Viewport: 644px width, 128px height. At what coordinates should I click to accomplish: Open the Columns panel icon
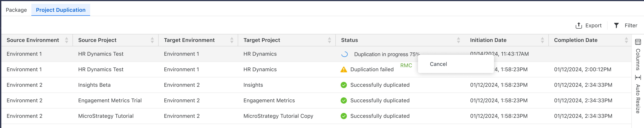pyautogui.click(x=638, y=42)
